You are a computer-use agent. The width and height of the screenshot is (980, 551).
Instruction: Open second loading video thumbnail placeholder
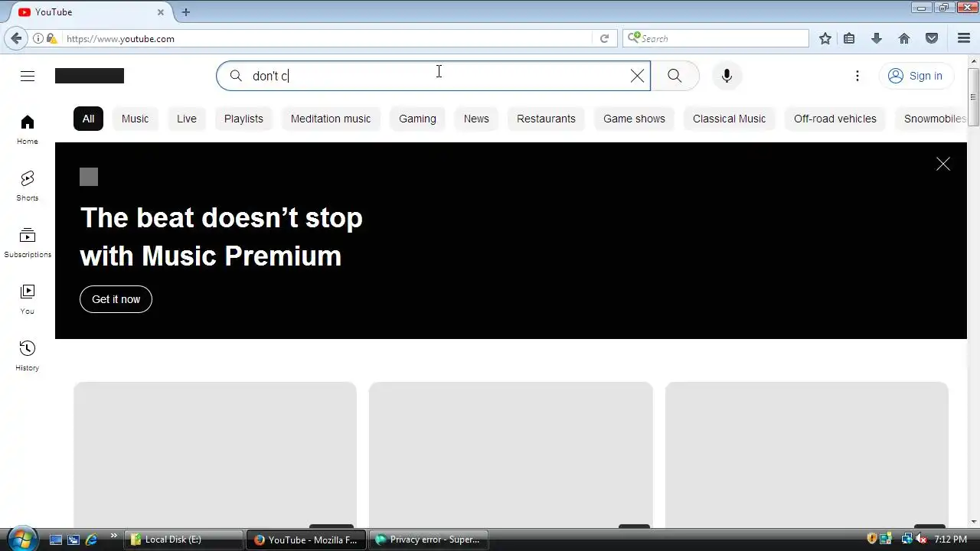[511, 455]
